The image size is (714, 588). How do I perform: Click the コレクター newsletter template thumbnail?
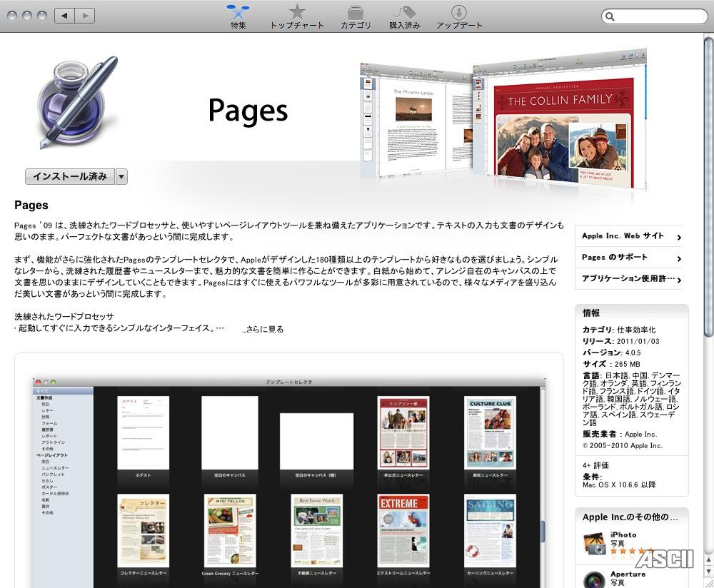coord(143,530)
